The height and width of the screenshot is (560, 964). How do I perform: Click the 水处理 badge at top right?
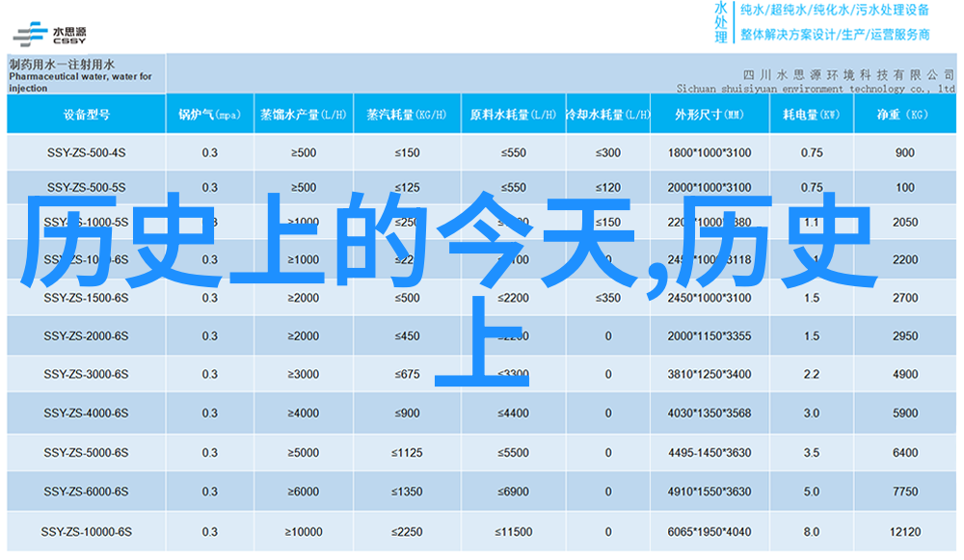pos(720,22)
